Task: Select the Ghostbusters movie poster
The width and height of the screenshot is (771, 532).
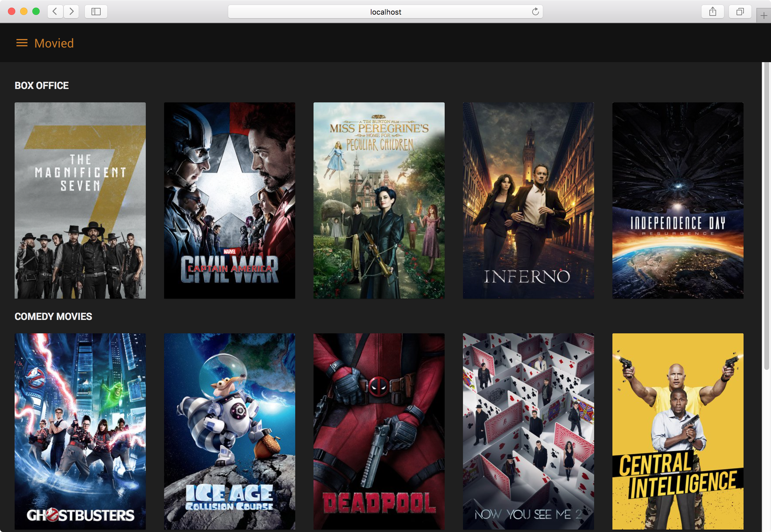Action: tap(80, 431)
